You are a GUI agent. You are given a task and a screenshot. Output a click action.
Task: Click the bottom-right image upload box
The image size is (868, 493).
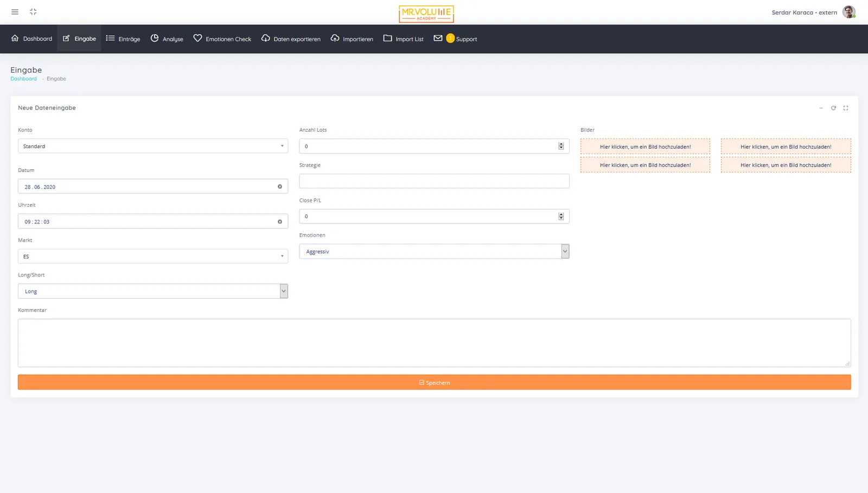pyautogui.click(x=786, y=165)
